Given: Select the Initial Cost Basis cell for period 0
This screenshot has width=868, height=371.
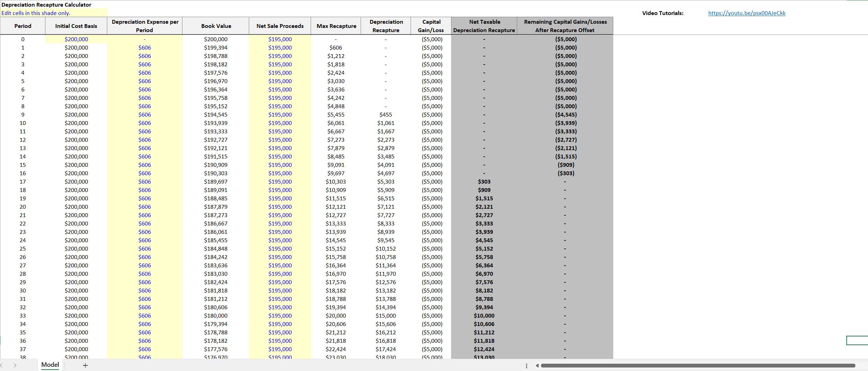Looking at the screenshot, I should click(x=76, y=39).
